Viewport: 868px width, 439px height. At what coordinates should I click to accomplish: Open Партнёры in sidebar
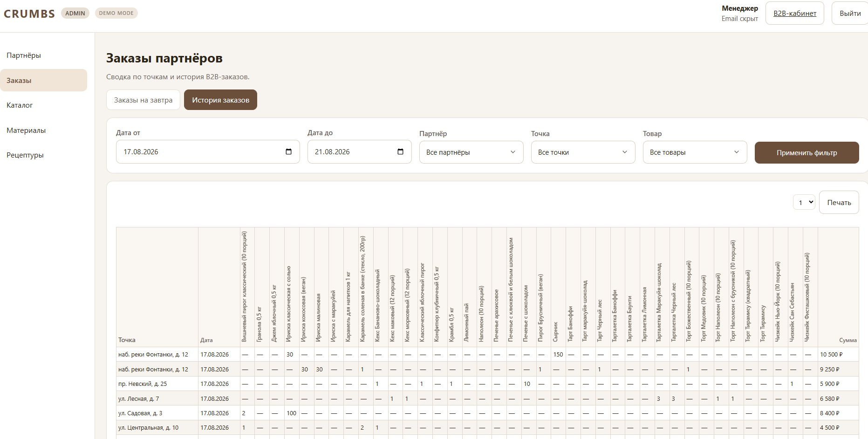click(x=44, y=55)
